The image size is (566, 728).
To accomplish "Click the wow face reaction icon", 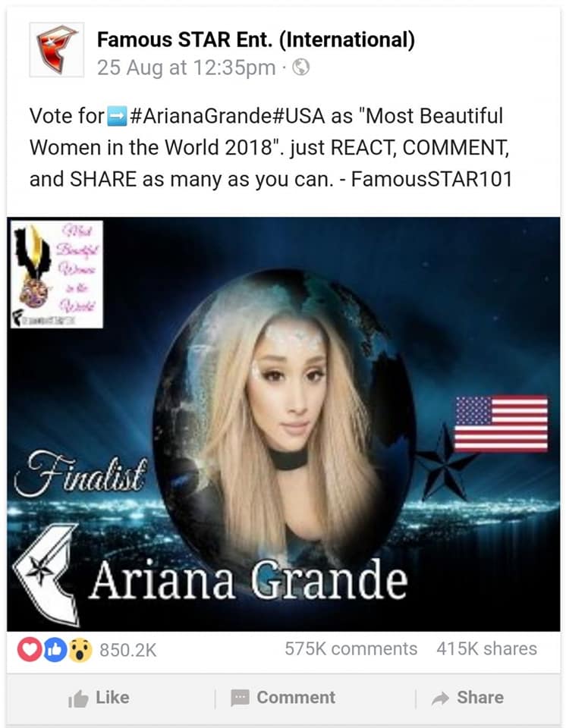I will click(x=81, y=650).
